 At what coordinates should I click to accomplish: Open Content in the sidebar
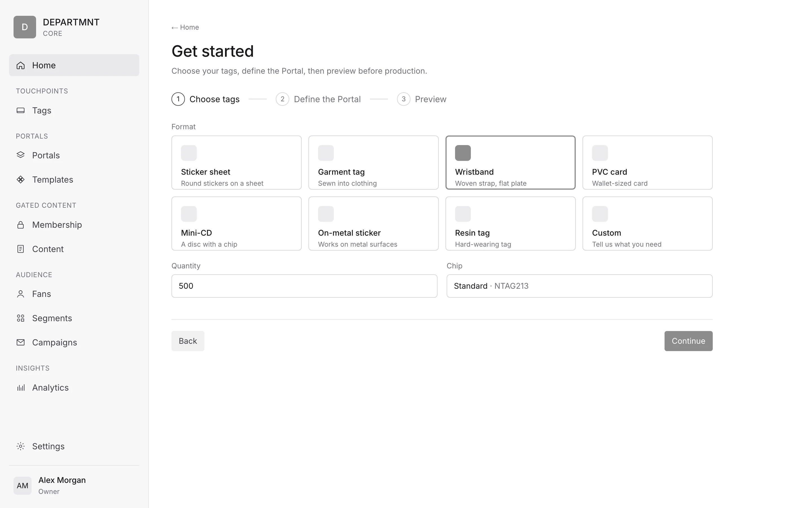(x=74, y=249)
